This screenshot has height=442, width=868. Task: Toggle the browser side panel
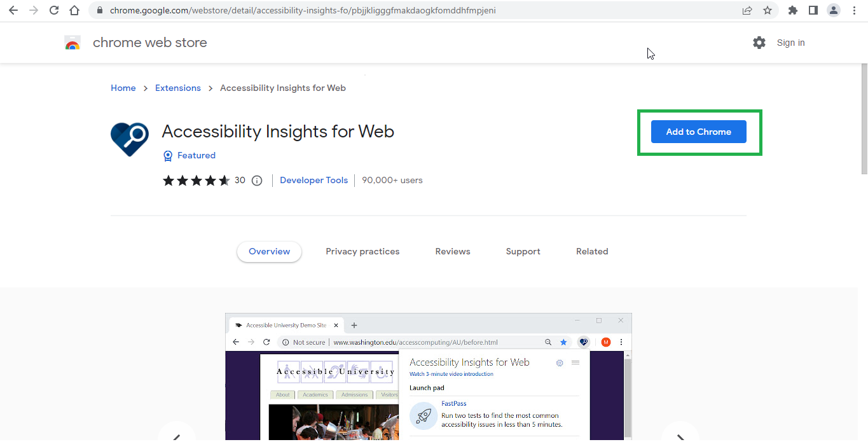(813, 10)
